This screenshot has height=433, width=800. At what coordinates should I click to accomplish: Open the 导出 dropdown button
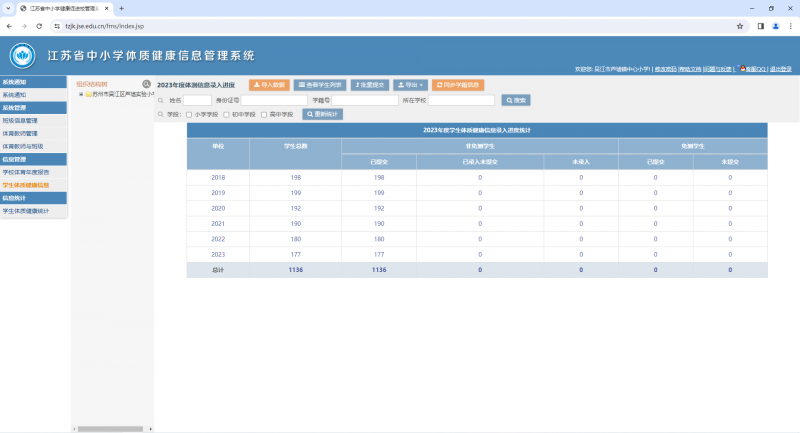[411, 85]
